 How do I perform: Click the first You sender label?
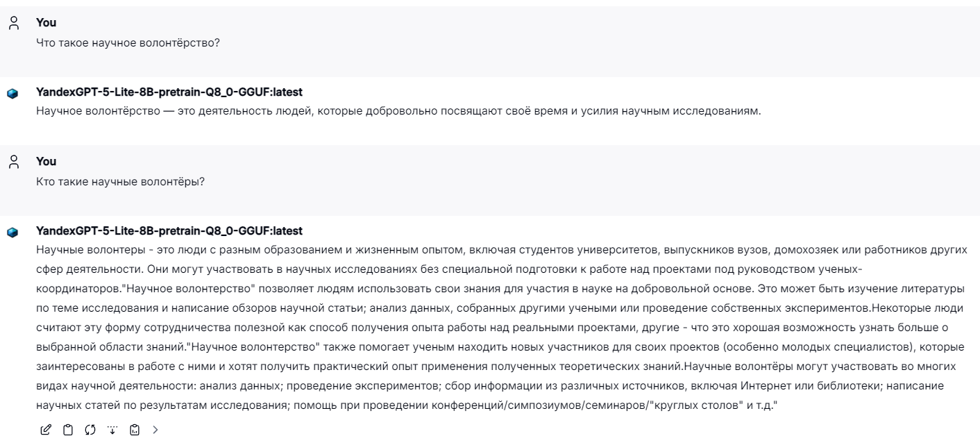[x=46, y=22]
